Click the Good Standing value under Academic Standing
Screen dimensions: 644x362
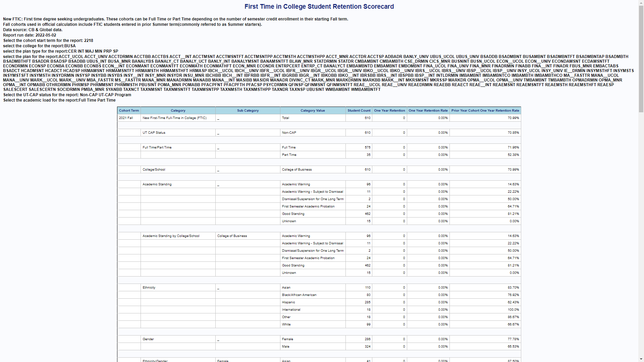pyautogui.click(x=293, y=214)
